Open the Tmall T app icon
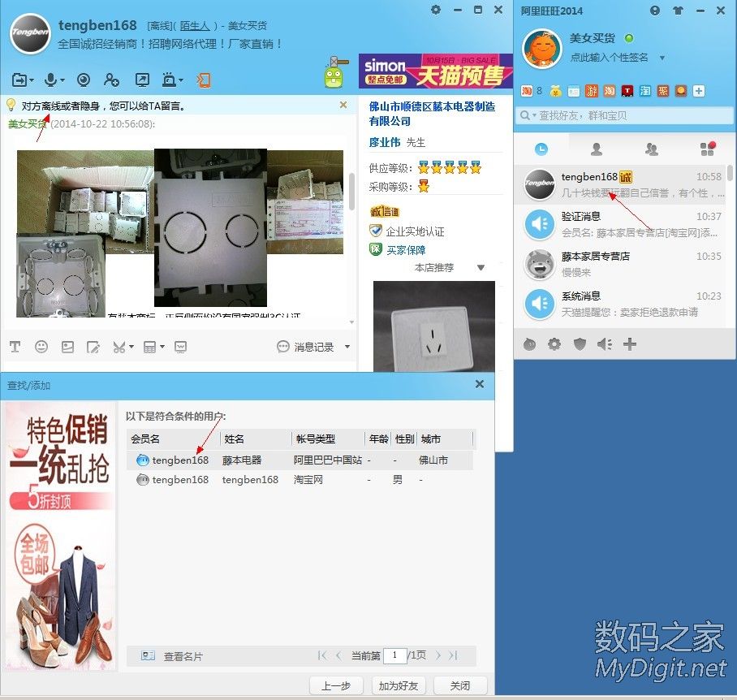Screen dimensions: 737x700 [627, 91]
